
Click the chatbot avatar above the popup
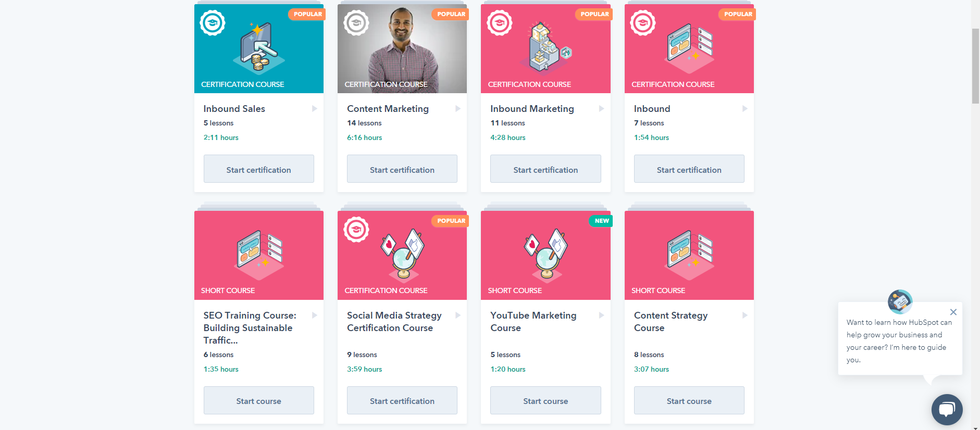coord(900,301)
